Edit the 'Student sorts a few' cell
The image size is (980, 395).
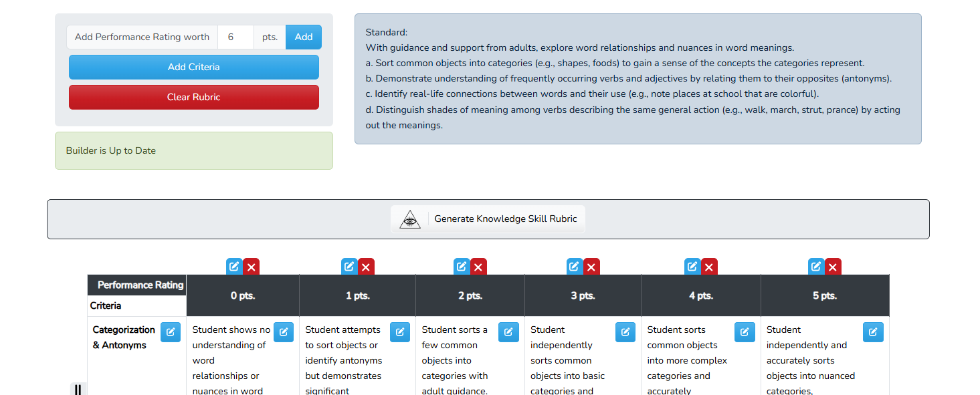508,332
